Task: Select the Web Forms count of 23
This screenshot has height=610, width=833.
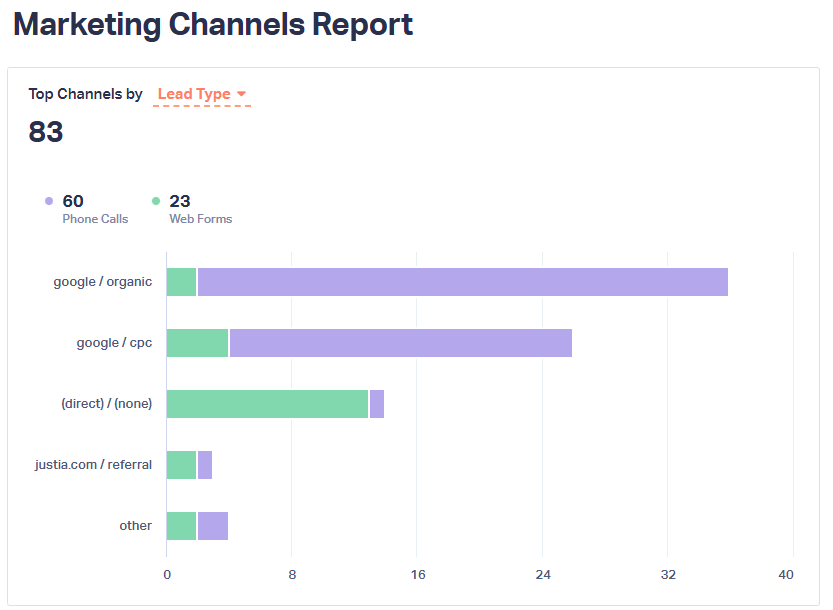Action: (179, 201)
